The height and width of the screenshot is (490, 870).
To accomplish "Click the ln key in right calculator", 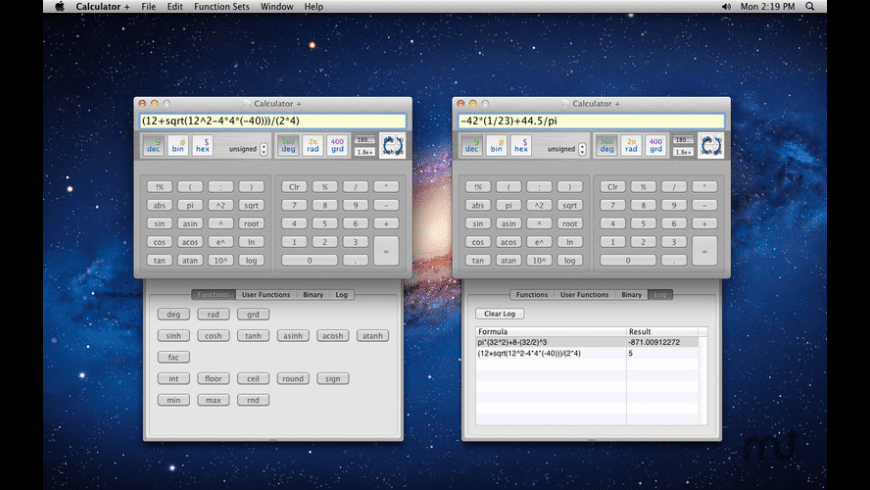I will (x=570, y=242).
